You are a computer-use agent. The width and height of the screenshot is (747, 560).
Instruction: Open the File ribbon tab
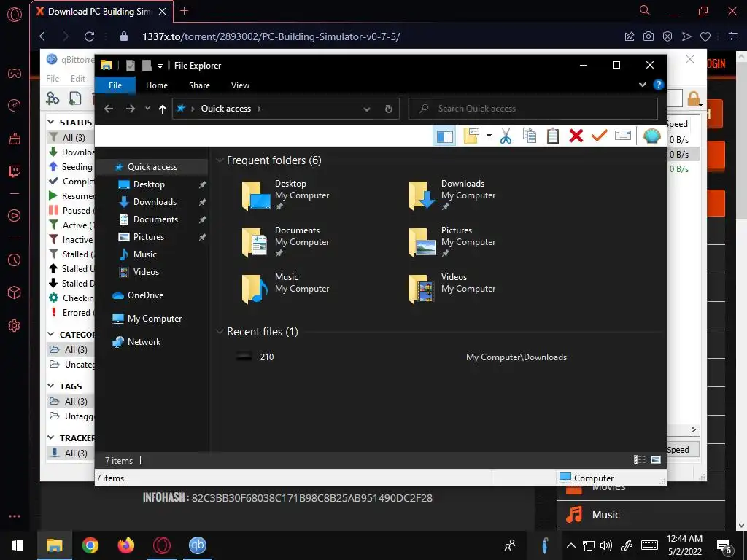tap(115, 85)
